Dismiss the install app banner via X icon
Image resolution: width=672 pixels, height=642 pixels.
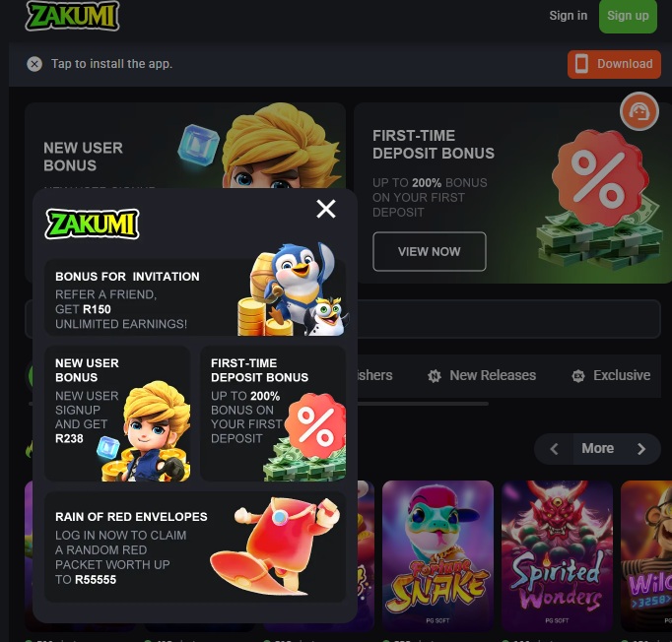coord(34,64)
